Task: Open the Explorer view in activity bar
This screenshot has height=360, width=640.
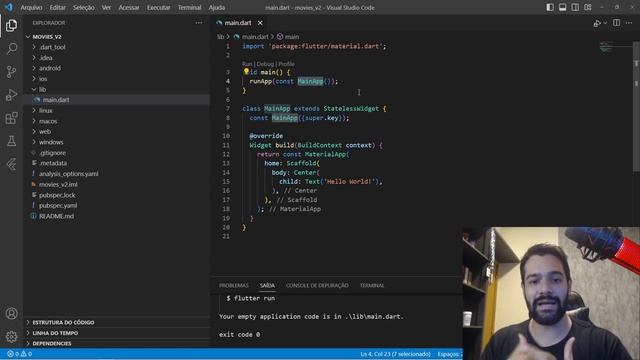Action: [x=11, y=25]
